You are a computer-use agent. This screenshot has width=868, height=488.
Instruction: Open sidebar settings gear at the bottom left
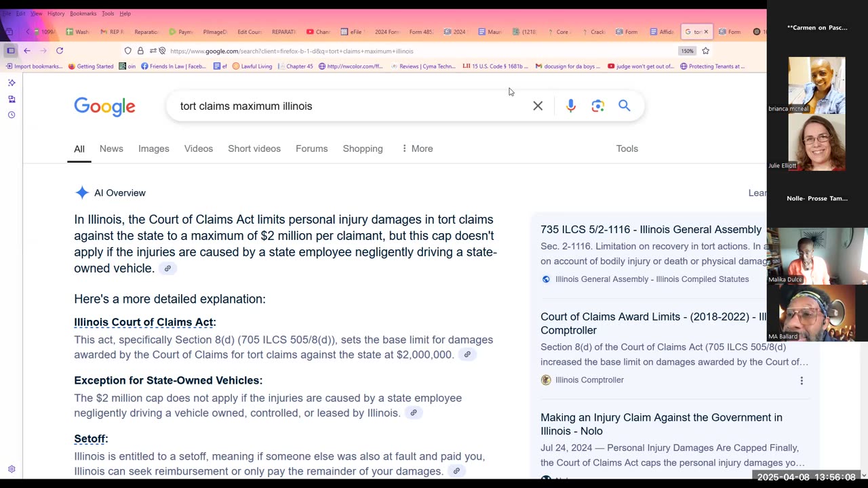[x=12, y=469]
